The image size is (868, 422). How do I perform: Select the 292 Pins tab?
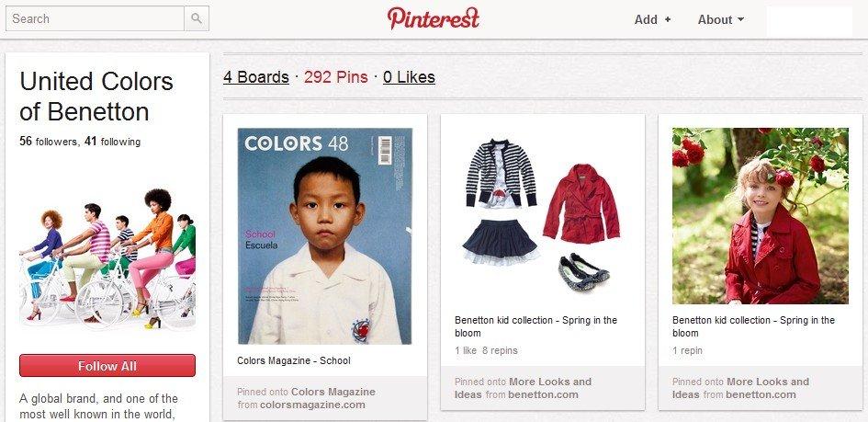[336, 77]
